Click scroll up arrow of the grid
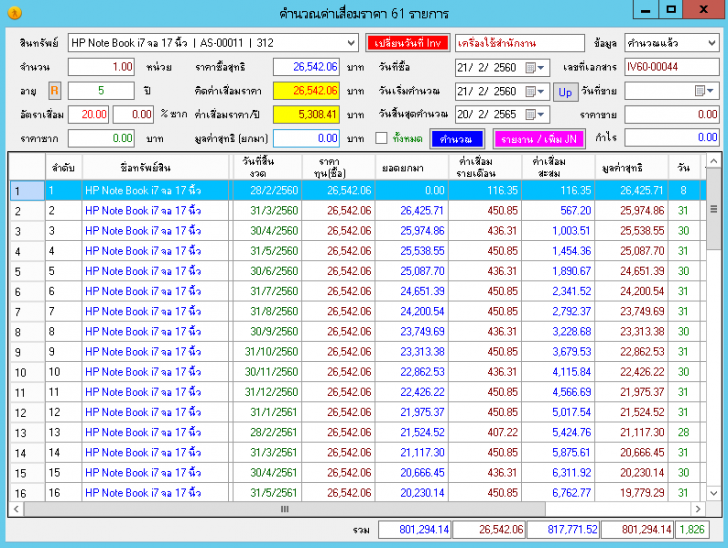728x548 pixels. tap(714, 161)
